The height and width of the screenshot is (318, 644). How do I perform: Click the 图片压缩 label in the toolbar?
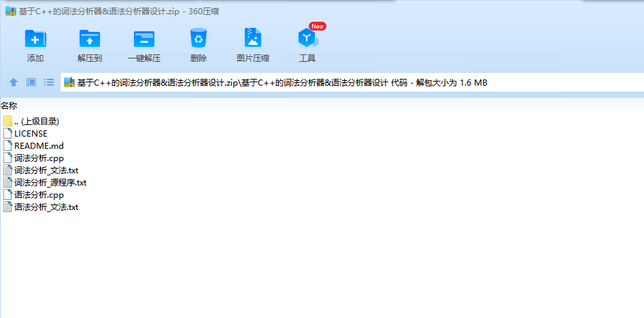click(253, 58)
